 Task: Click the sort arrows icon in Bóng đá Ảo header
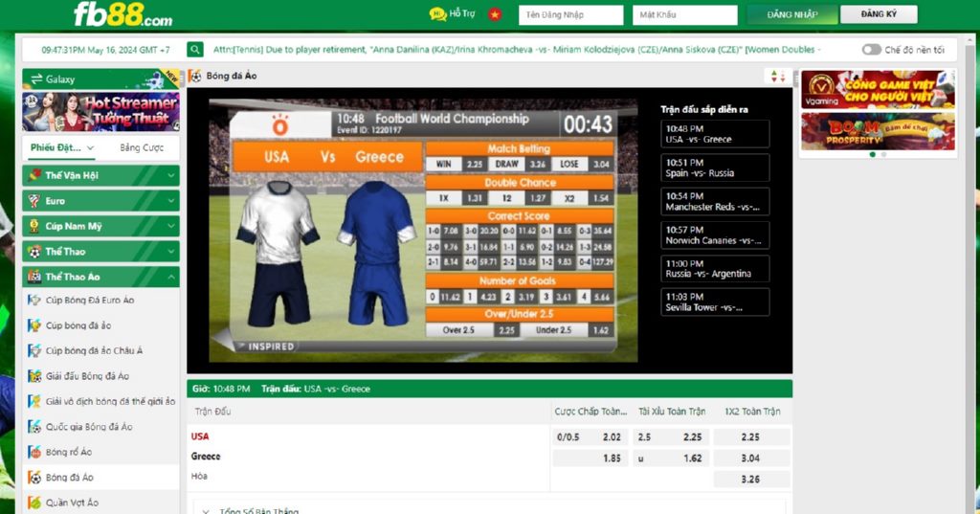point(777,77)
